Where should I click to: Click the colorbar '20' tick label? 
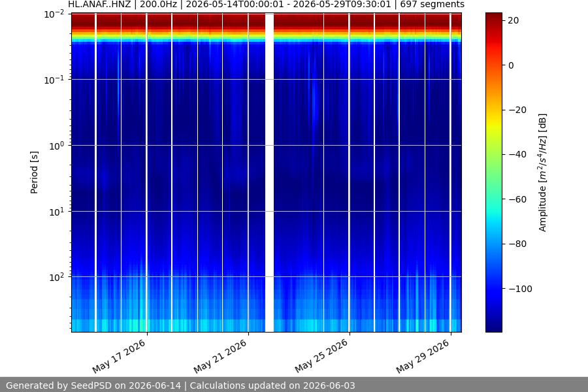(514, 21)
